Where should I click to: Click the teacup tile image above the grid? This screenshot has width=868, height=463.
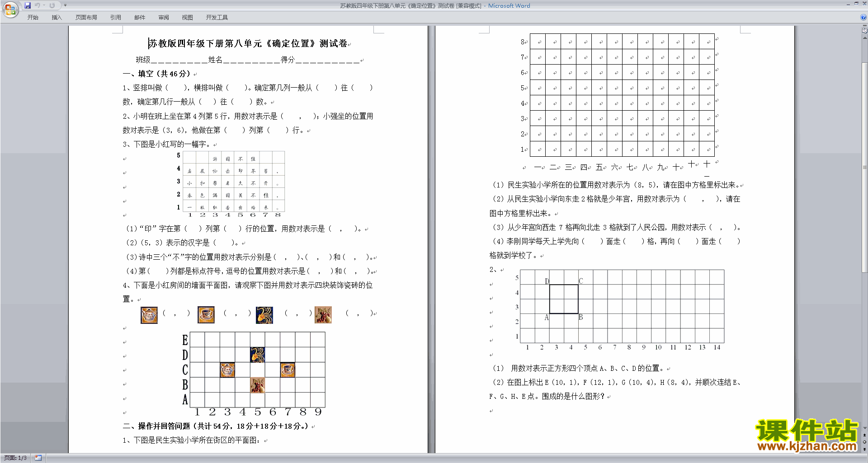pyautogui.click(x=206, y=315)
